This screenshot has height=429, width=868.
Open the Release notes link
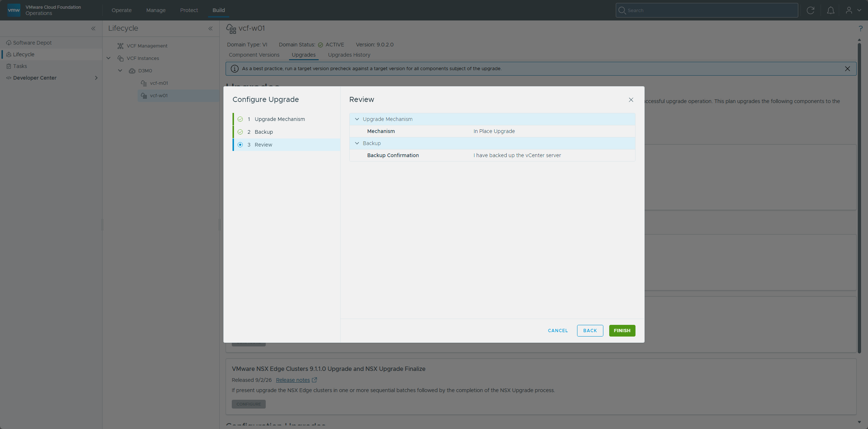point(293,380)
